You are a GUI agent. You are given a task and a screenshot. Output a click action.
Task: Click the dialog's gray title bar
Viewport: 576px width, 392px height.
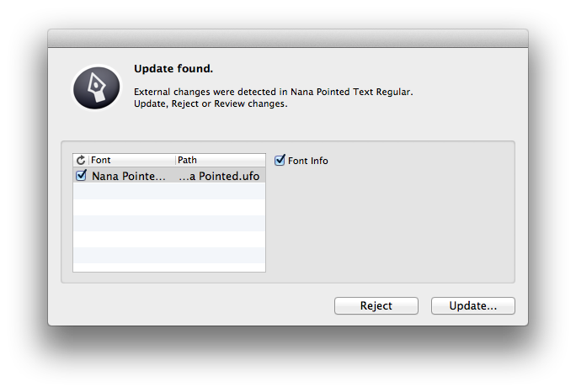coord(288,38)
